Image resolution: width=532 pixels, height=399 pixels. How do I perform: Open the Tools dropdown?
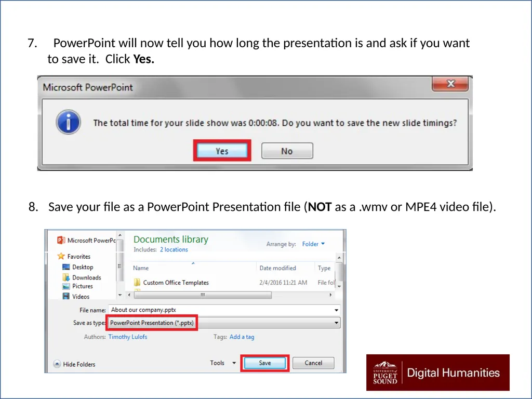tap(222, 363)
